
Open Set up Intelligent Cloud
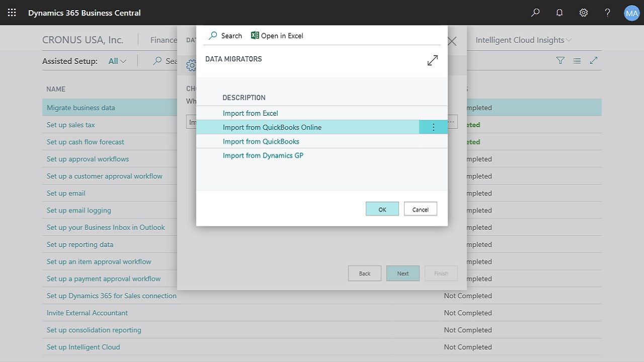pyautogui.click(x=84, y=347)
